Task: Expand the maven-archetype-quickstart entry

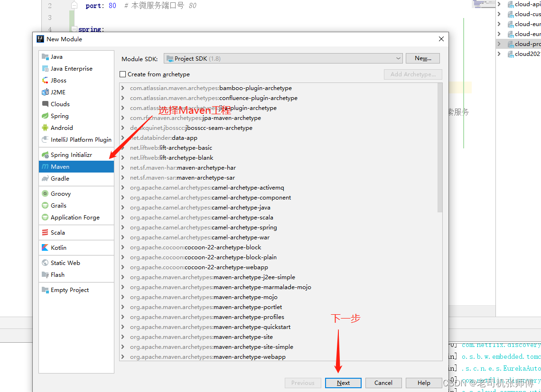Action: [123, 327]
